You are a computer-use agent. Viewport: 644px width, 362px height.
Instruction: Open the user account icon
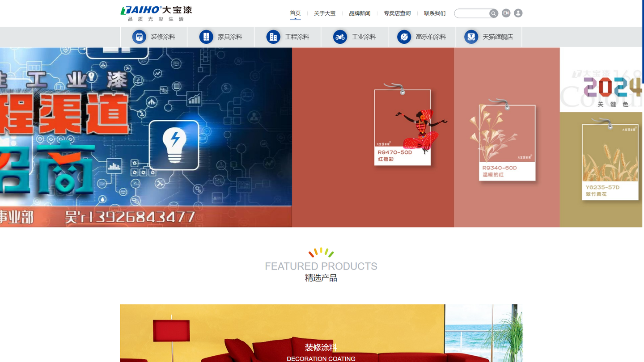click(518, 13)
